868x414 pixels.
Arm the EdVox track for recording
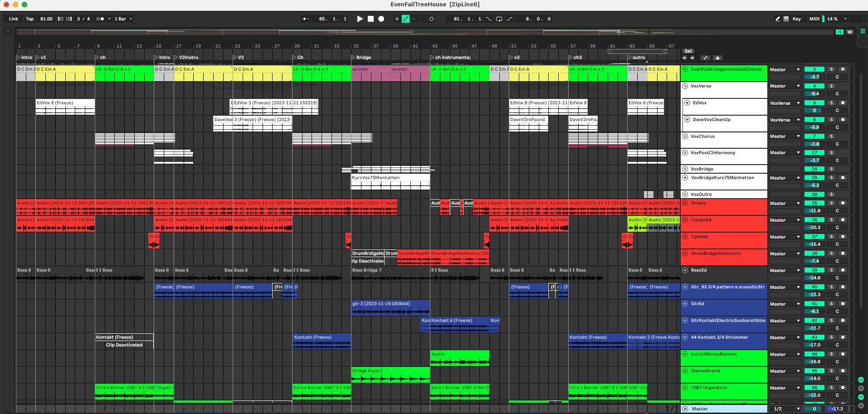click(x=843, y=103)
